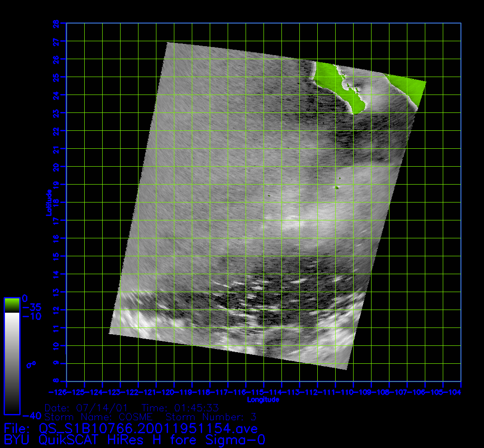
Task: Click the small green island near latitude 19
Action: [337, 188]
